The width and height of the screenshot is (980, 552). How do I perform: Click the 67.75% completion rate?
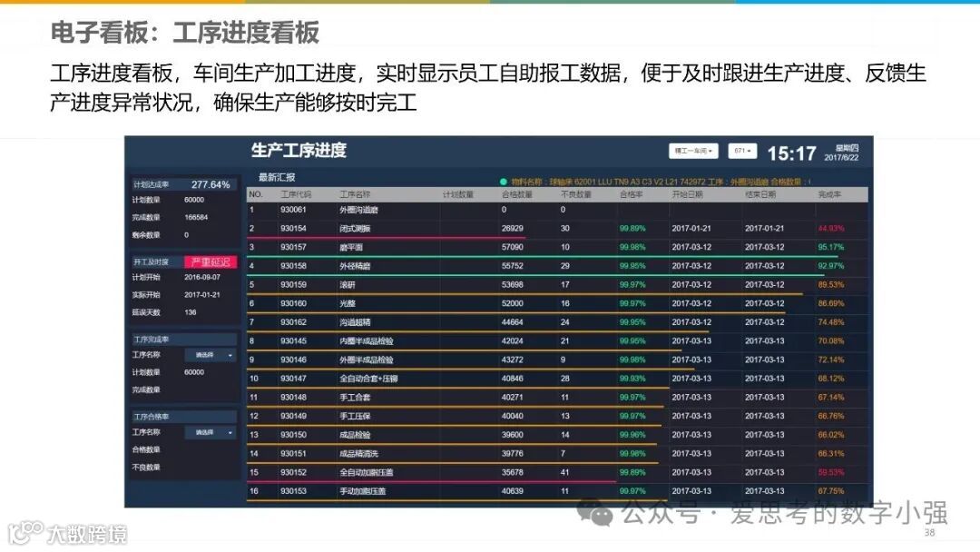[x=831, y=491]
